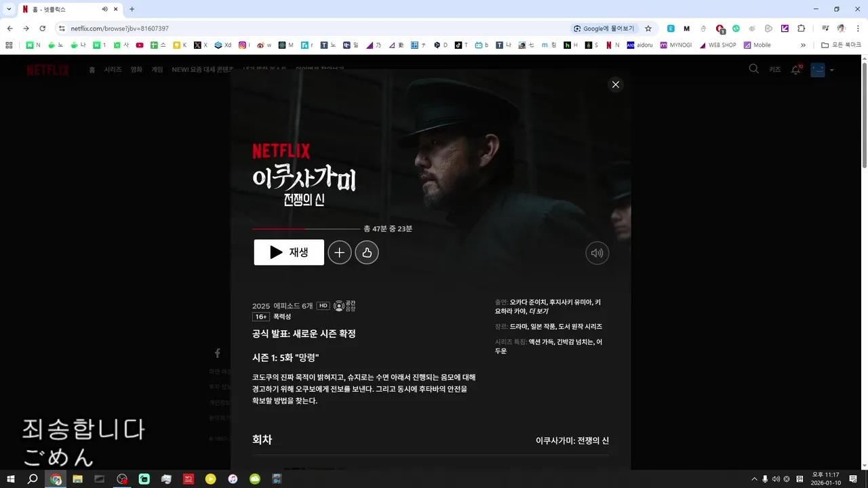Open the Chrome profile avatar
868x488 pixels.
(842, 28)
